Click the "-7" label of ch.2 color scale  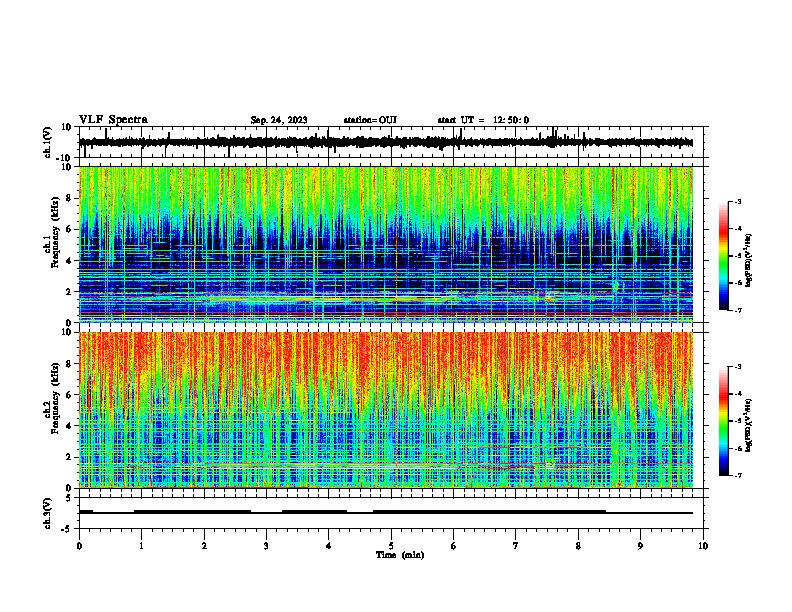(737, 476)
